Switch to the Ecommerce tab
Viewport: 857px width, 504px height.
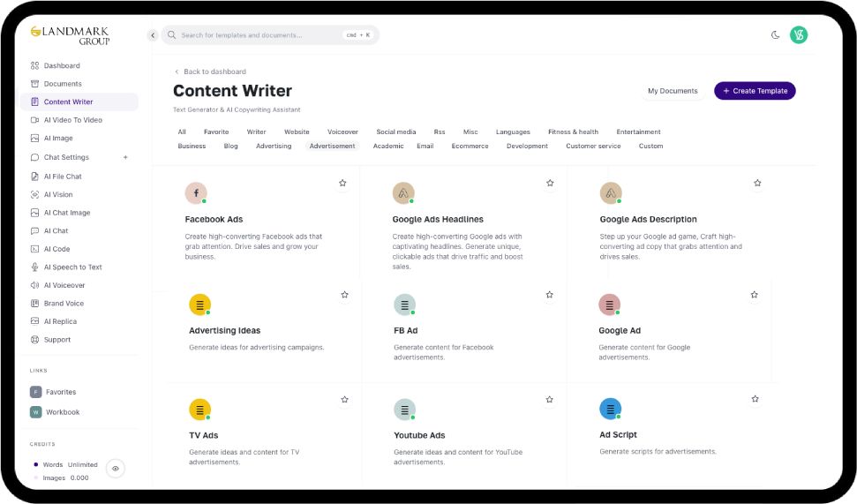coord(470,146)
